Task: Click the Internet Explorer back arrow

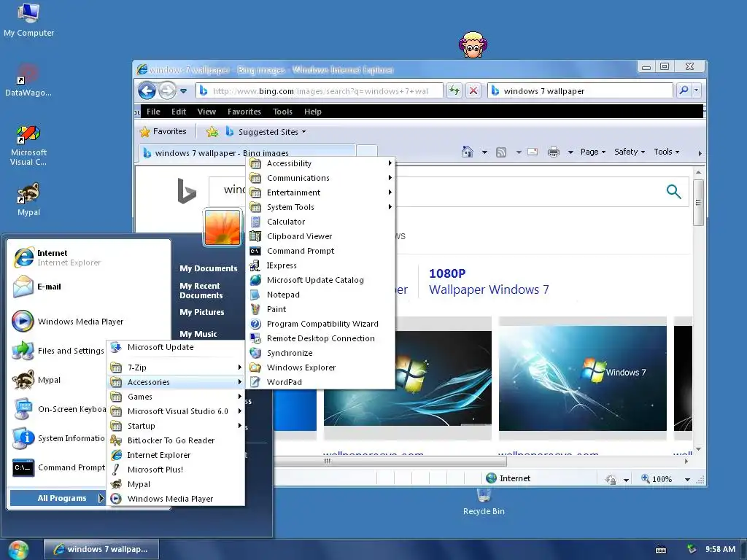Action: (147, 90)
